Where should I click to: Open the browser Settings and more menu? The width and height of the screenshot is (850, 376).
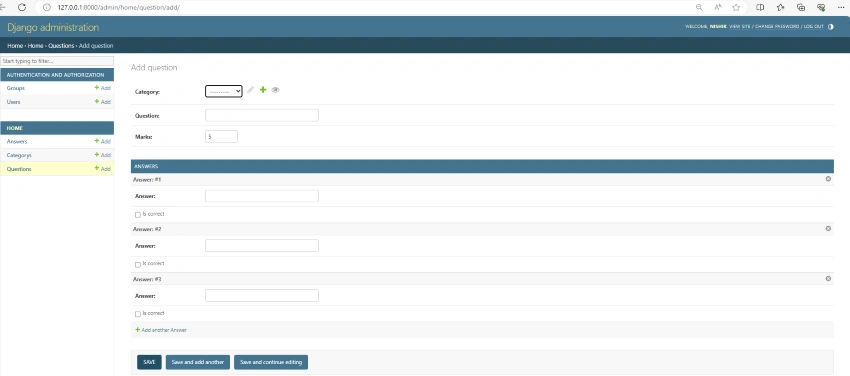(x=841, y=7)
